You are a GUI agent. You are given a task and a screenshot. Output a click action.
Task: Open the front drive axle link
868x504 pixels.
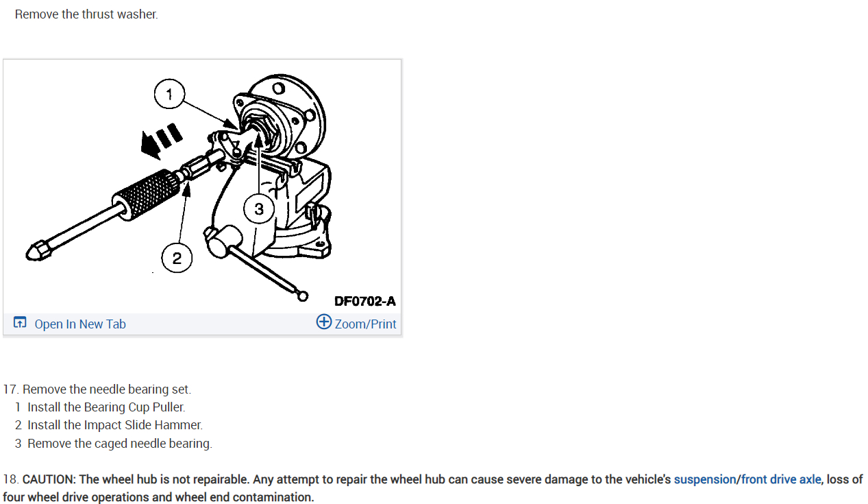coord(781,479)
